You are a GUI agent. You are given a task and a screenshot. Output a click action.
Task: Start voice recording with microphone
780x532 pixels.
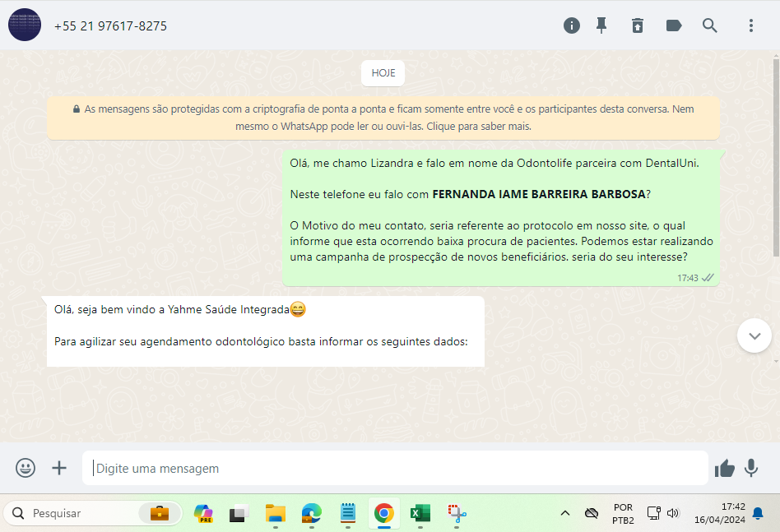coord(751,468)
